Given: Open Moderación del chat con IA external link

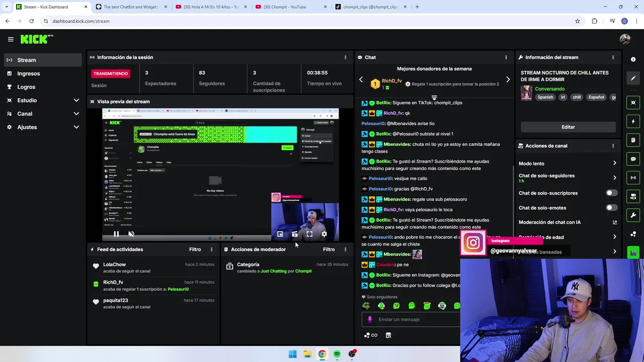Looking at the screenshot, I should coord(615,222).
